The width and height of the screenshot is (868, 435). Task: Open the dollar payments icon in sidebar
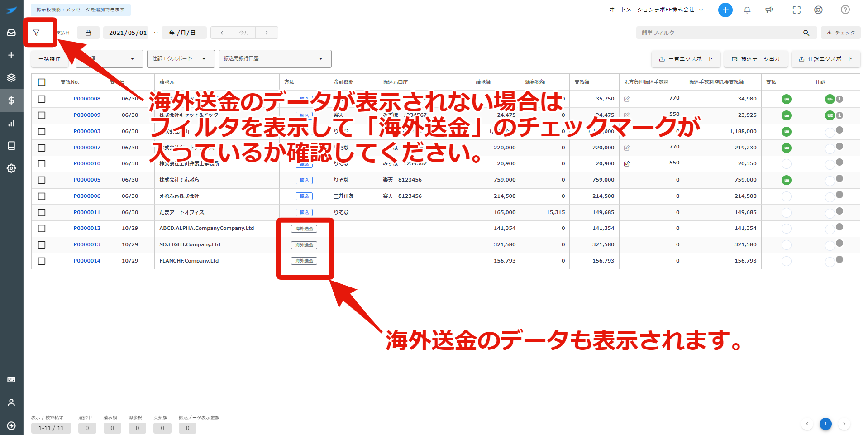pyautogui.click(x=11, y=100)
